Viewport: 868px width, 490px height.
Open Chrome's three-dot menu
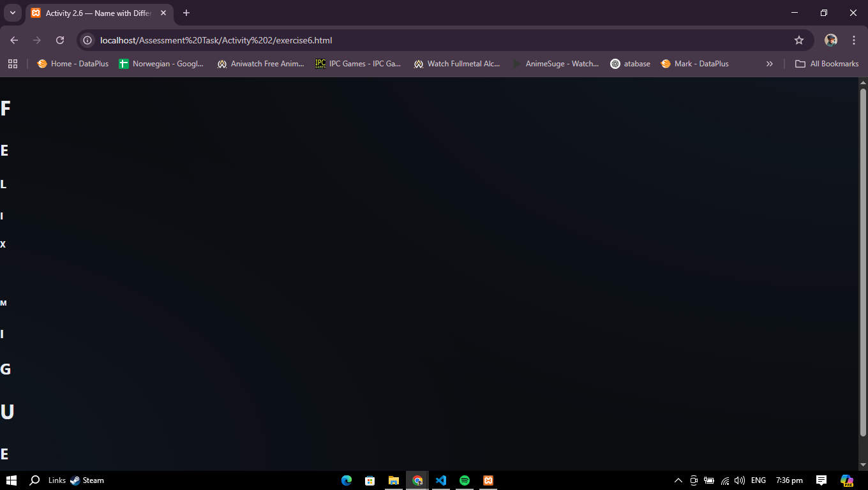[853, 40]
